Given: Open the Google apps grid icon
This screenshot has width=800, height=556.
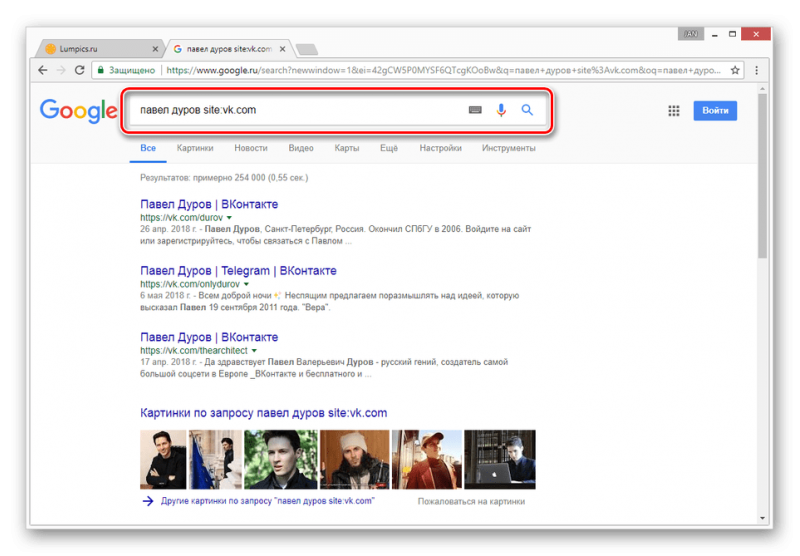Looking at the screenshot, I should (673, 111).
